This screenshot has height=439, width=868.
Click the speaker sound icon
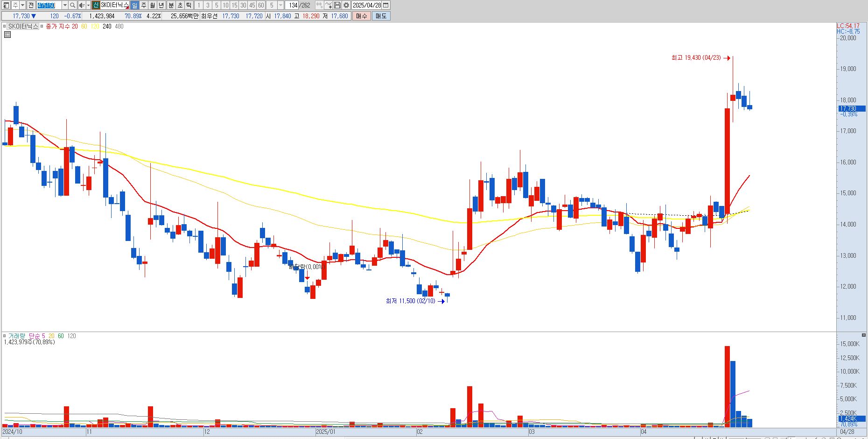pos(82,5)
